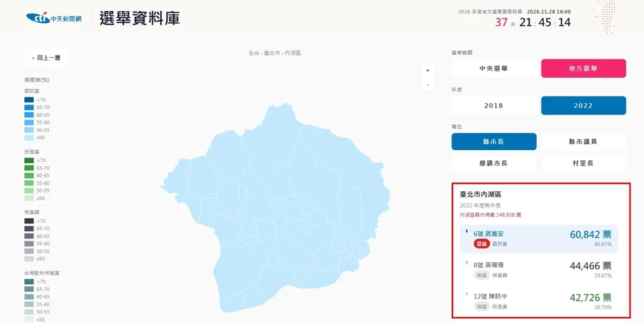
Task: Click the 42,726 票 vote count
Action: pos(590,297)
